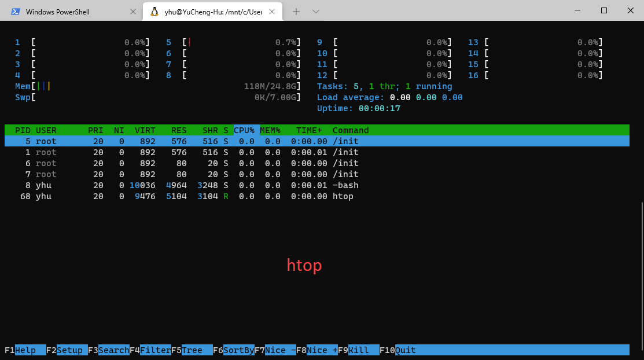Viewport: 644px width, 360px height.
Task: Click the TIME+ column header
Action: click(x=309, y=130)
